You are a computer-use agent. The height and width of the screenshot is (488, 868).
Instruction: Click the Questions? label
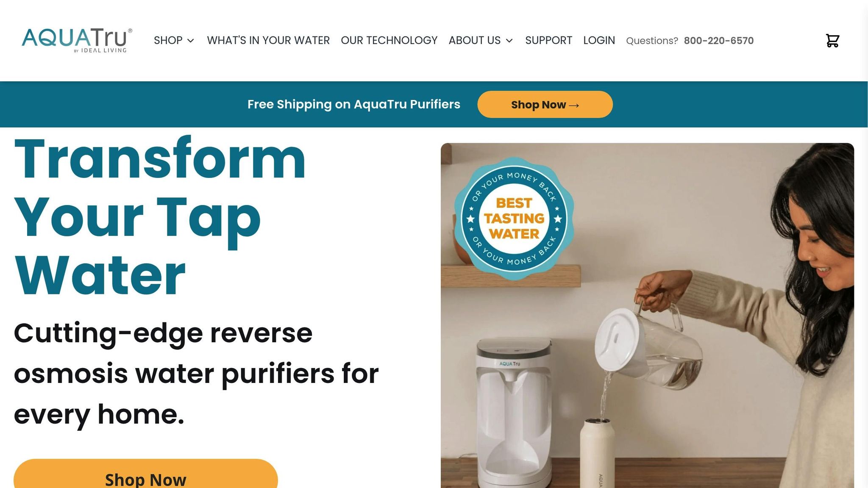pos(652,41)
